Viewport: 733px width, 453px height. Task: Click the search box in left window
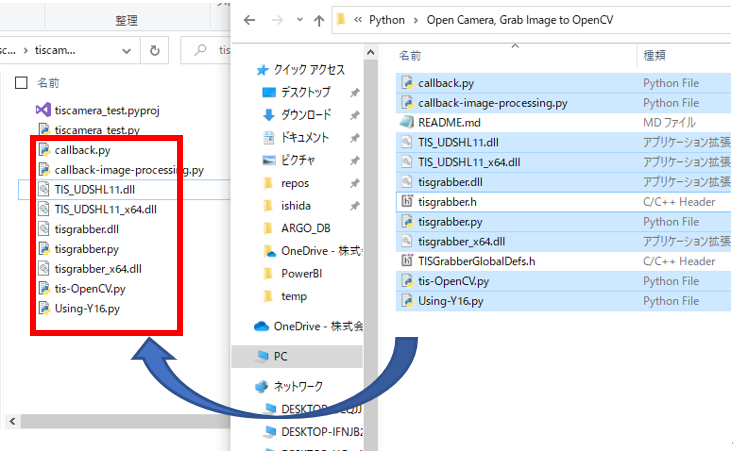point(206,50)
